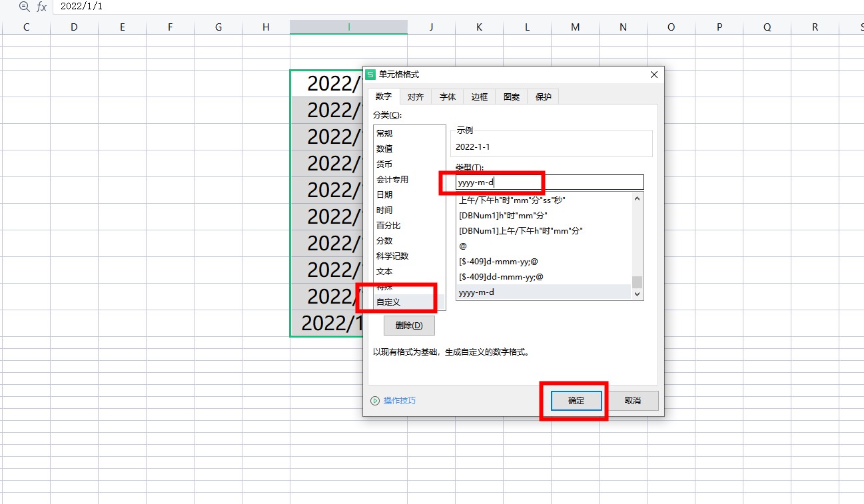Viewport: 864px width, 504px height.
Task: Click the 删除(D) button
Action: (409, 326)
